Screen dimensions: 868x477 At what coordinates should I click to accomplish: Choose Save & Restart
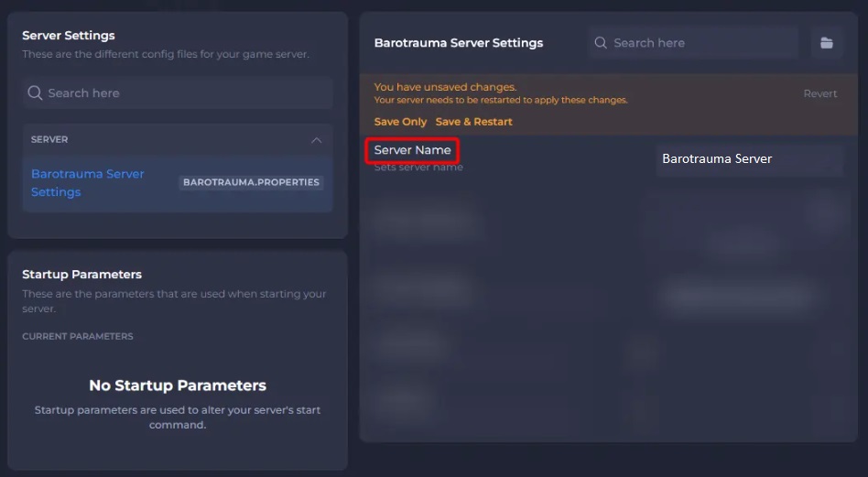tap(473, 122)
